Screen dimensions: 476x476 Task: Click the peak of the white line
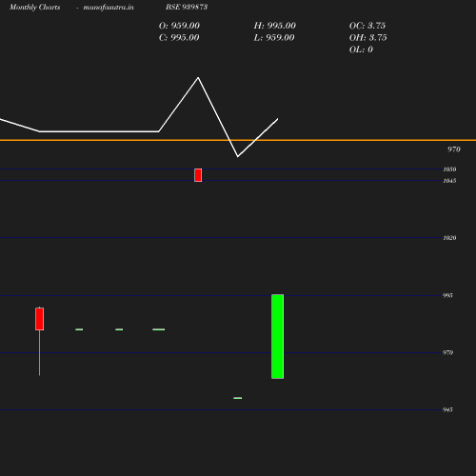198,77
